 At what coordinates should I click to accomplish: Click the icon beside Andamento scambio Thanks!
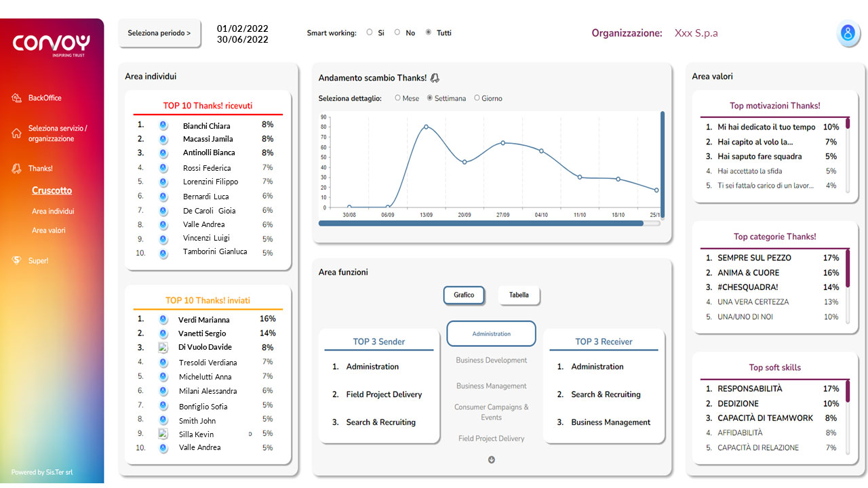point(435,79)
